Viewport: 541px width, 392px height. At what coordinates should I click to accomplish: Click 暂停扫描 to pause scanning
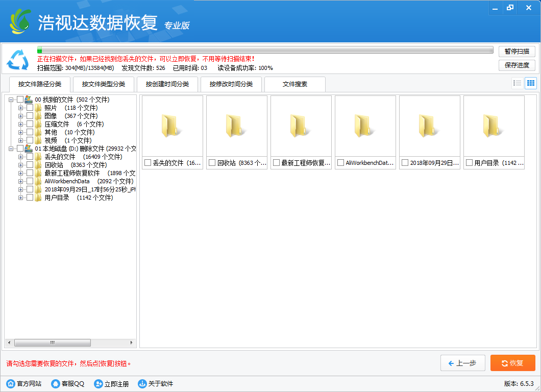517,52
